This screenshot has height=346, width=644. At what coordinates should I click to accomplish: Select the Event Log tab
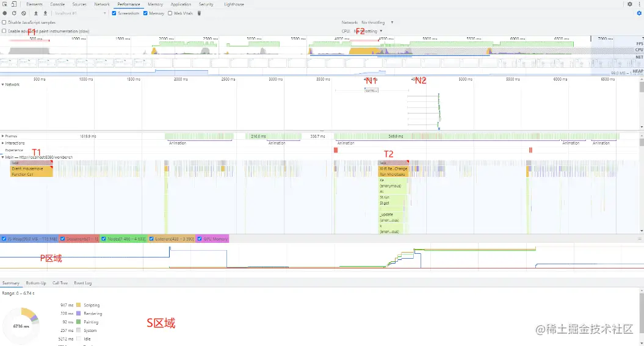pyautogui.click(x=82, y=283)
